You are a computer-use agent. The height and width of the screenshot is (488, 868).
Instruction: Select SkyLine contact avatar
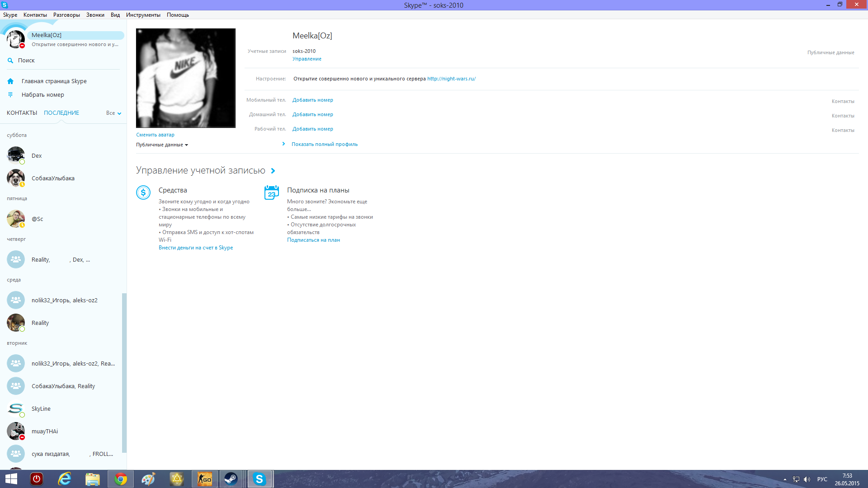pos(16,408)
